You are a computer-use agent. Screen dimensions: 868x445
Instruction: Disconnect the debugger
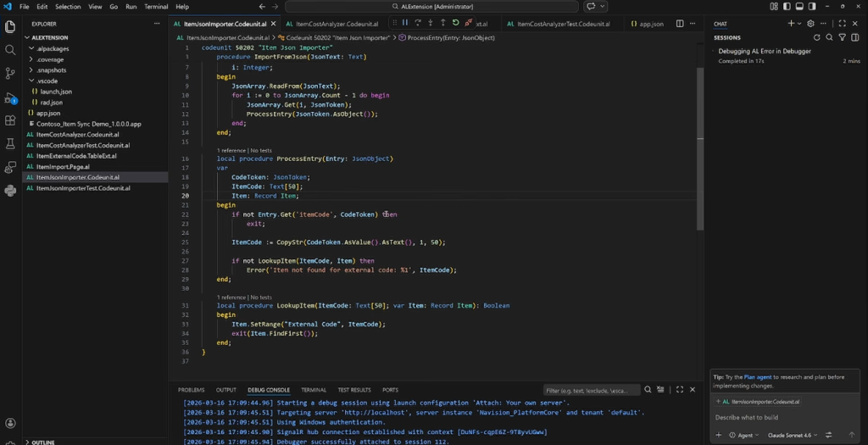click(x=468, y=23)
